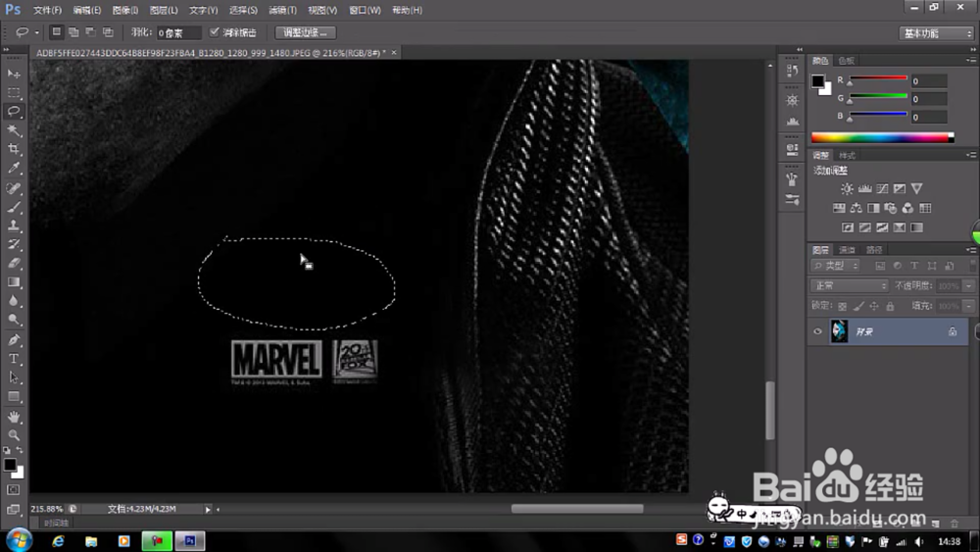Open the Image menu
Viewport: 980px width, 552px height.
coord(125,10)
